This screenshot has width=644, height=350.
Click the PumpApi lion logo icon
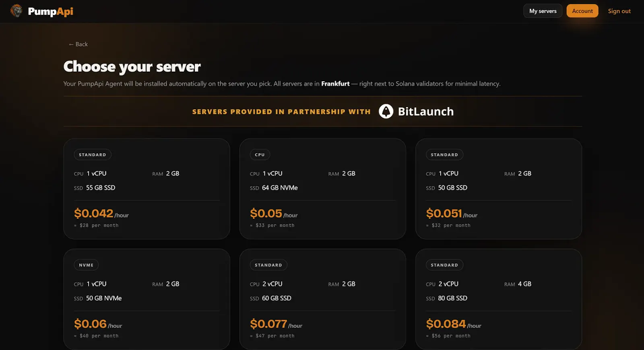pyautogui.click(x=16, y=11)
